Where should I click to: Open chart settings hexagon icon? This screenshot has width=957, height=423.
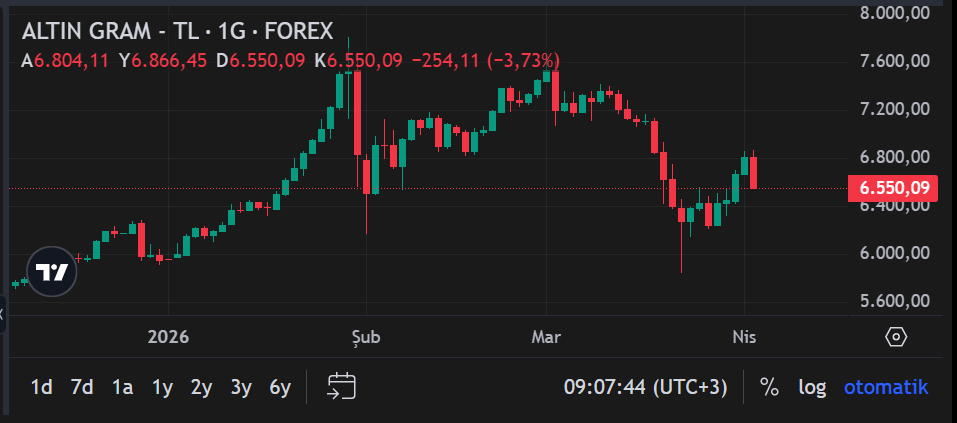[x=896, y=337]
